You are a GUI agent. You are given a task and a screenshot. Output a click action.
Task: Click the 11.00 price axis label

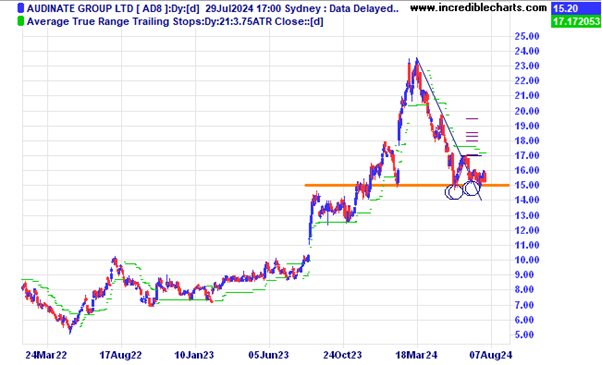[527, 245]
